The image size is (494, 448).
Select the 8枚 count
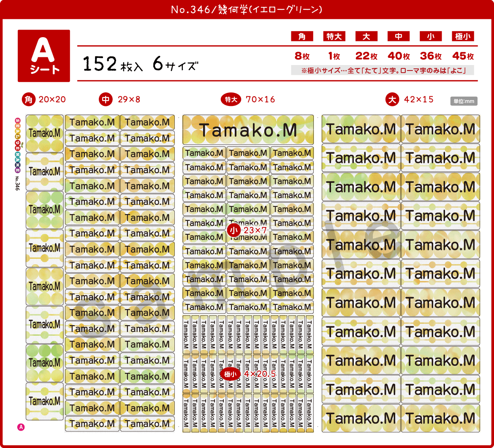[302, 56]
